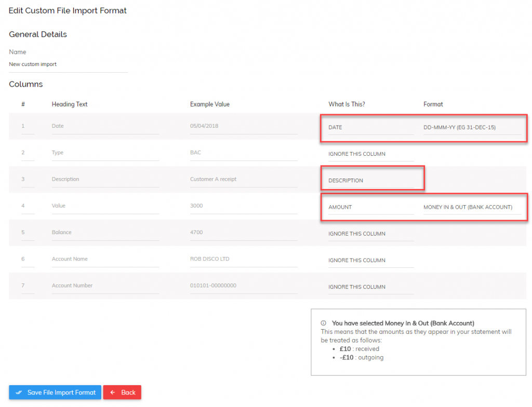Open the AMOUNT column type dropdown

(x=371, y=207)
